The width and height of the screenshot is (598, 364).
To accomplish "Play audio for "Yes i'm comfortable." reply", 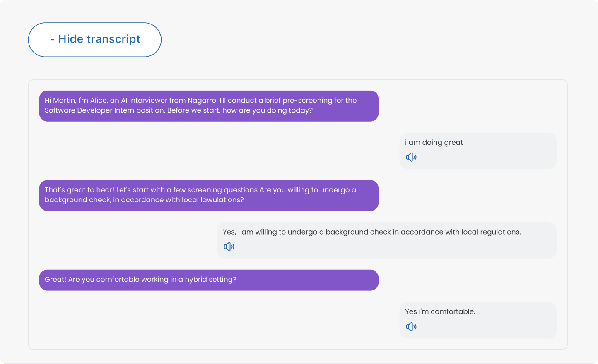I will click(x=411, y=327).
